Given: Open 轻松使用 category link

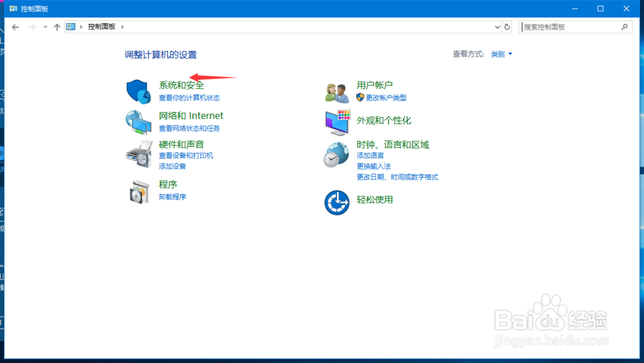Looking at the screenshot, I should (x=375, y=199).
